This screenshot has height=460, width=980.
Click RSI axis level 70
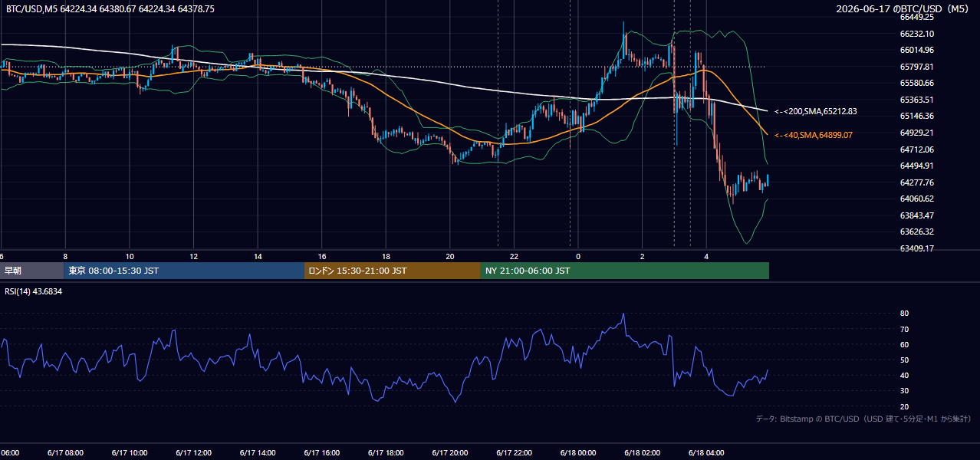904,329
